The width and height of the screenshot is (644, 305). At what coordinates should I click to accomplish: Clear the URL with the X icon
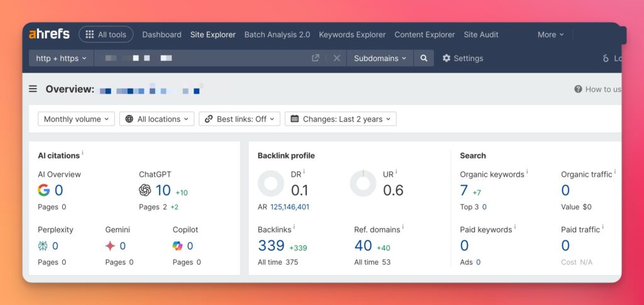click(336, 58)
